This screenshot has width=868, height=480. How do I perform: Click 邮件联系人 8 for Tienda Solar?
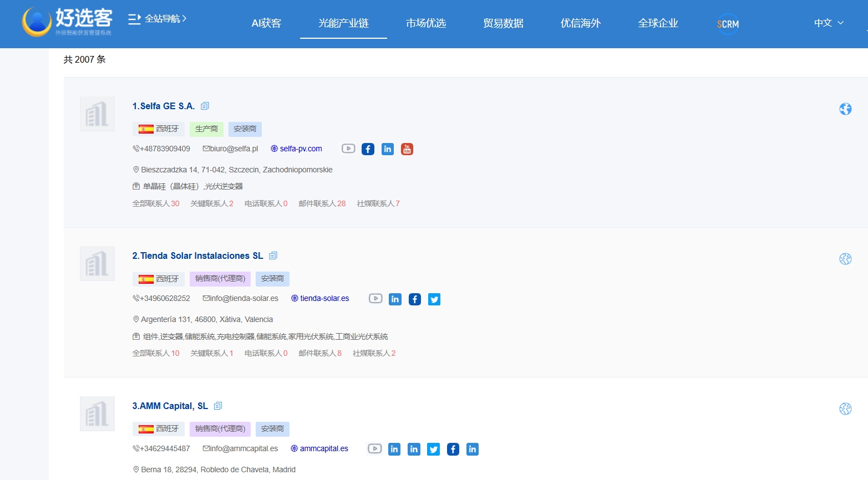click(320, 353)
